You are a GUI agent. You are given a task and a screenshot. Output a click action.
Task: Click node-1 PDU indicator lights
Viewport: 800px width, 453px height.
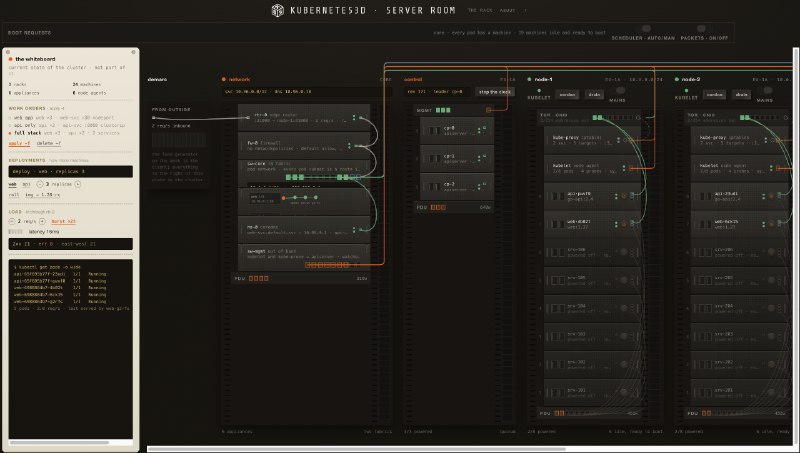(560, 413)
